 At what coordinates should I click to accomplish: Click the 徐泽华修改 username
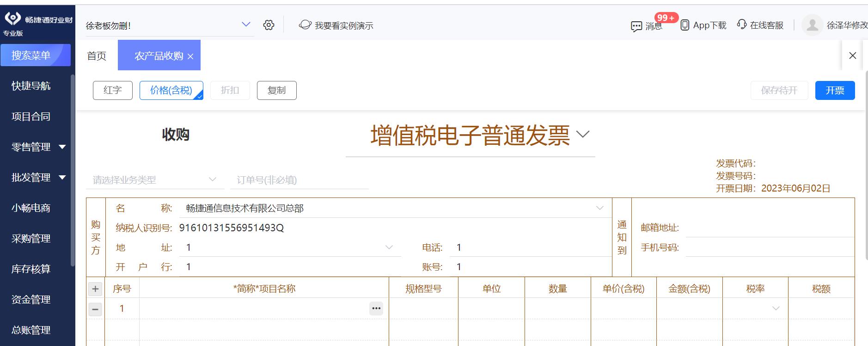pos(847,25)
